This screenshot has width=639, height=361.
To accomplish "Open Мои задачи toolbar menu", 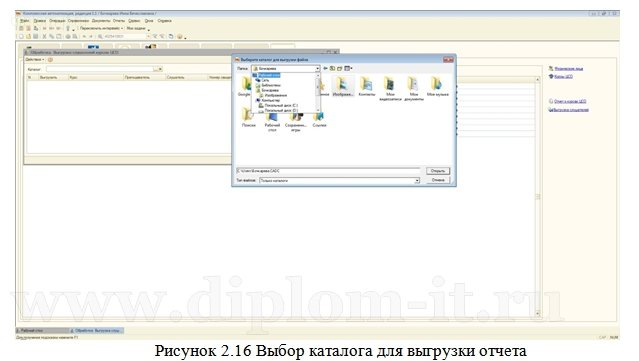I will (137, 29).
